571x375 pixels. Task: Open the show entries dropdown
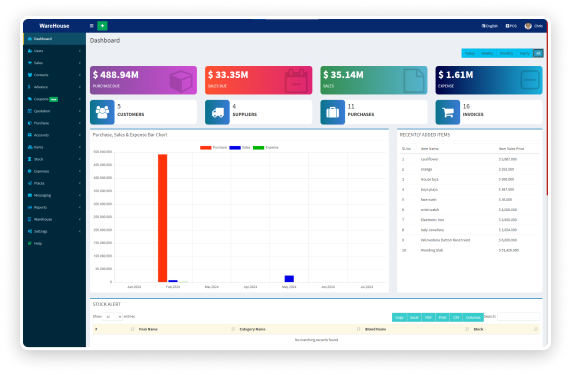[112, 317]
